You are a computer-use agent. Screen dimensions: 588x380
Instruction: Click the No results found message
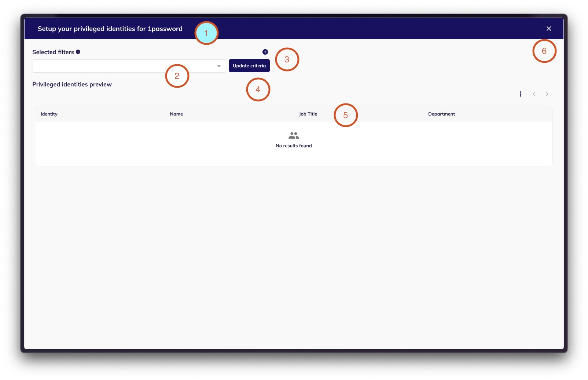point(294,146)
